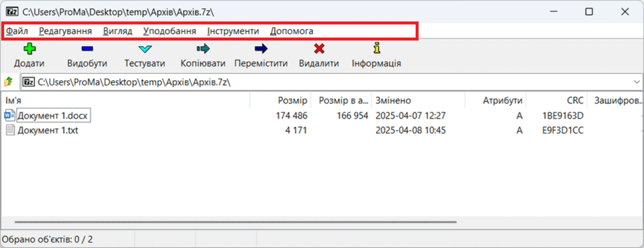Click the packed size value 166 954
Screen dimensions: 644x248
352,116
